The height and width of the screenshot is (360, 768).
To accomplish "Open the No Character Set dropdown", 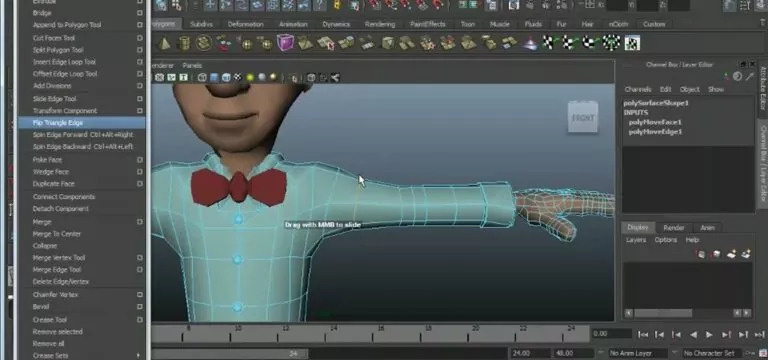I will click(x=713, y=353).
